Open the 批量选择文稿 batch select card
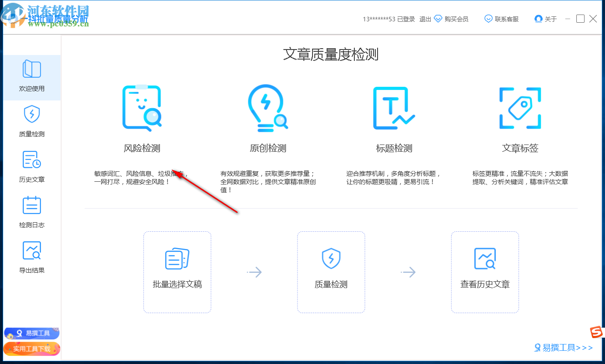The width and height of the screenshot is (605, 364). pos(177,272)
